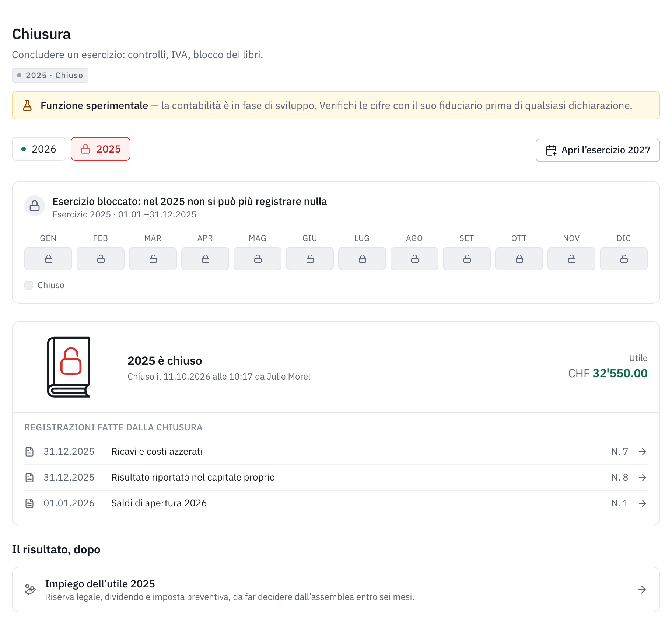Click the document icon for Saldi di apertura 2026

coord(29,503)
